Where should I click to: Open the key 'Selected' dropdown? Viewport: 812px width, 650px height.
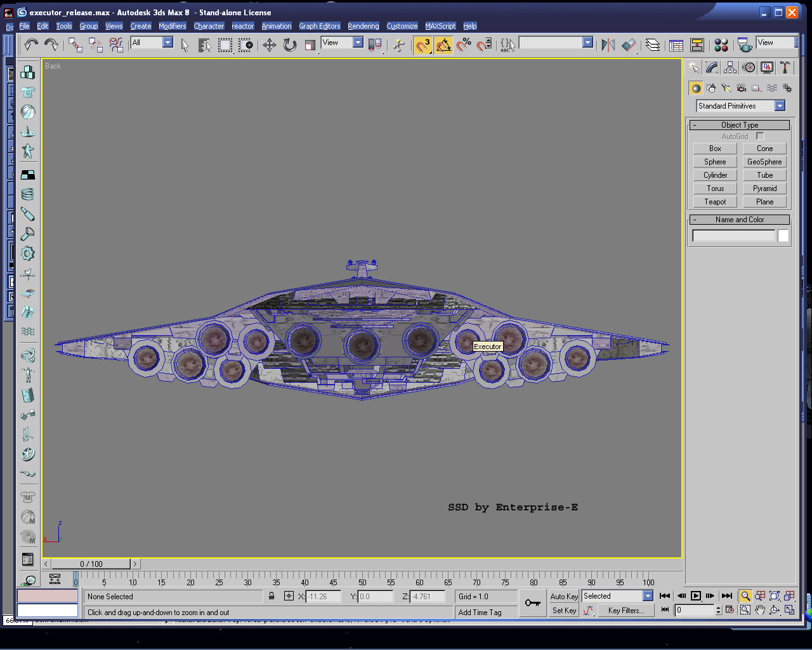[648, 596]
